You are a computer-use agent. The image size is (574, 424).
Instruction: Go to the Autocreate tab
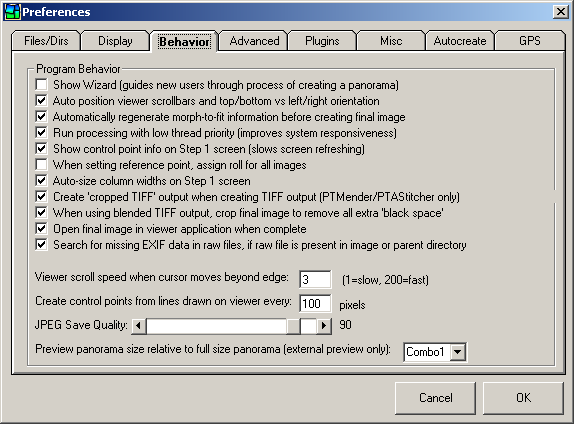pos(460,41)
